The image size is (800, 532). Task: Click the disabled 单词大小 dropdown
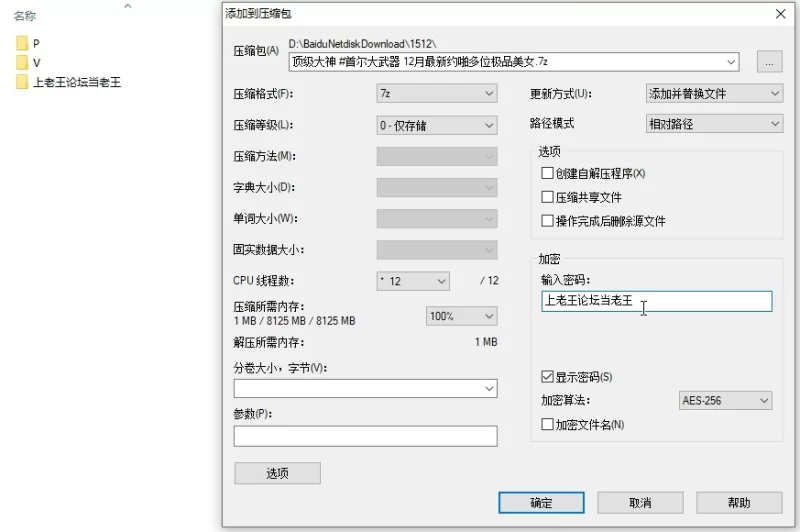coord(437,219)
